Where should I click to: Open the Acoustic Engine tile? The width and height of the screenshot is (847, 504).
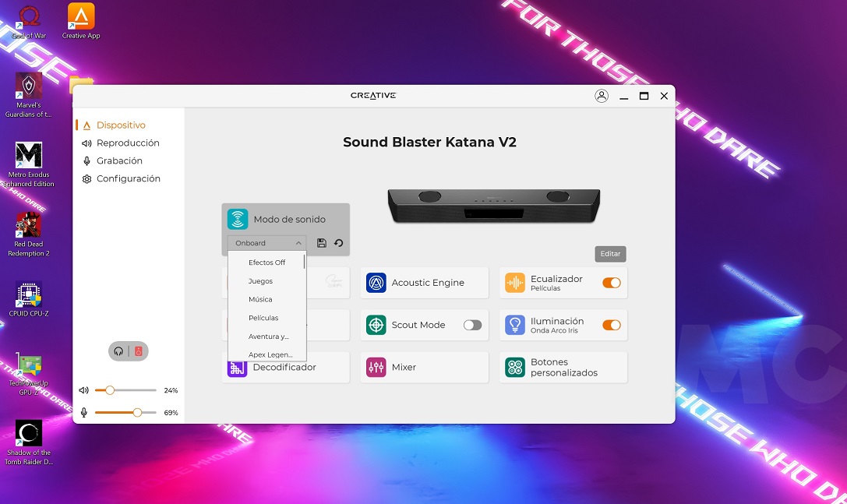425,283
